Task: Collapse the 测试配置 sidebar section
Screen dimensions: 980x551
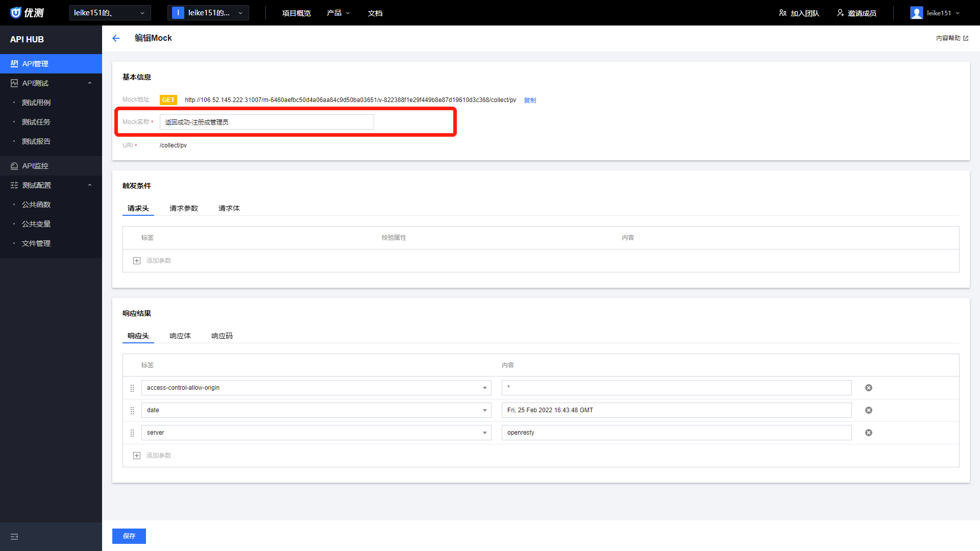Action: tap(90, 185)
